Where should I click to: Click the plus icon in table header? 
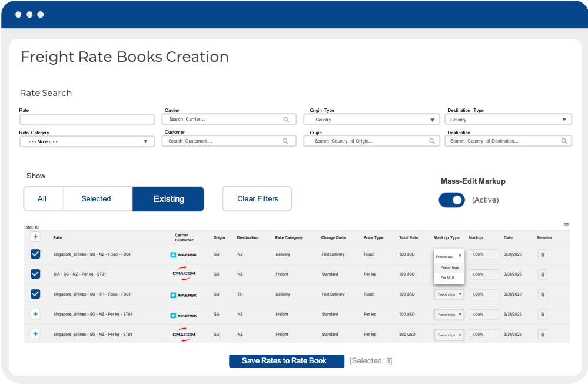(35, 237)
